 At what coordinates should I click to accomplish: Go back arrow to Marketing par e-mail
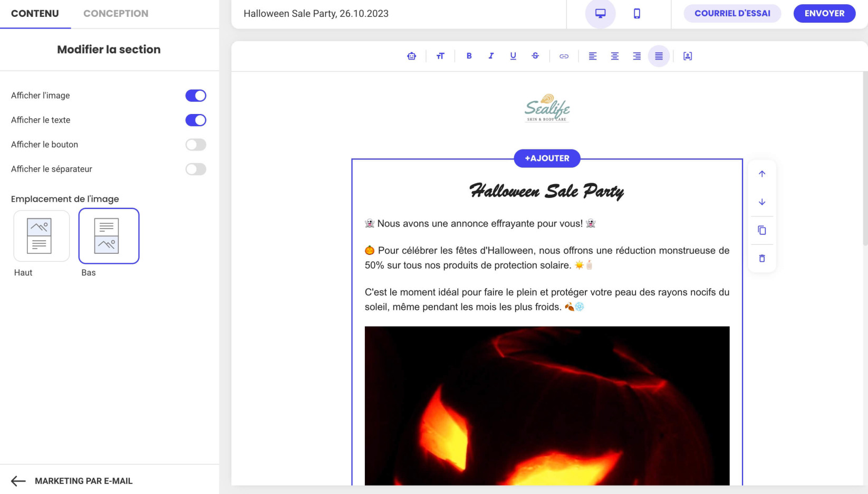pyautogui.click(x=18, y=481)
